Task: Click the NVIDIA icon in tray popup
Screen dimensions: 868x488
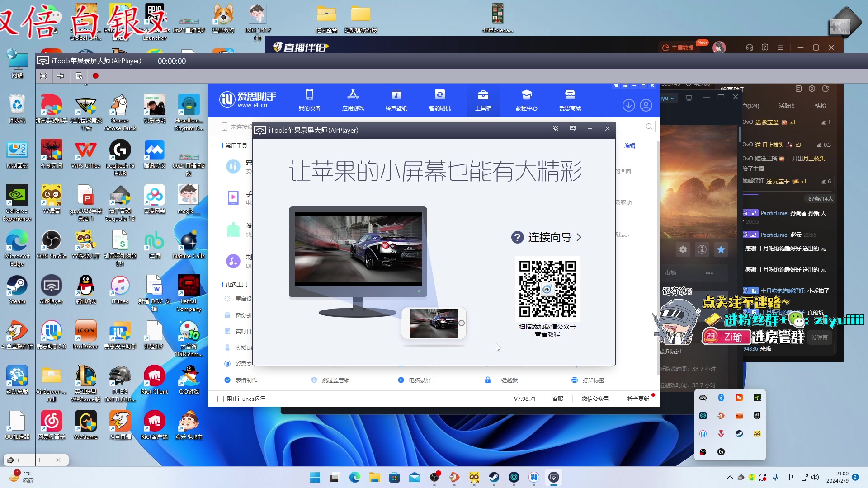Action: point(757,398)
